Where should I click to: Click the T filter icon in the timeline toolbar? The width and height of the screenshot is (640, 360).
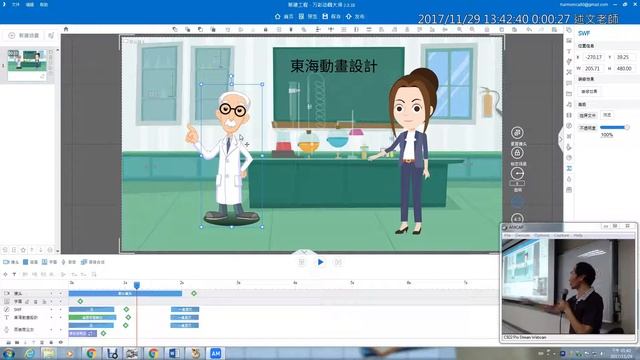point(14,274)
